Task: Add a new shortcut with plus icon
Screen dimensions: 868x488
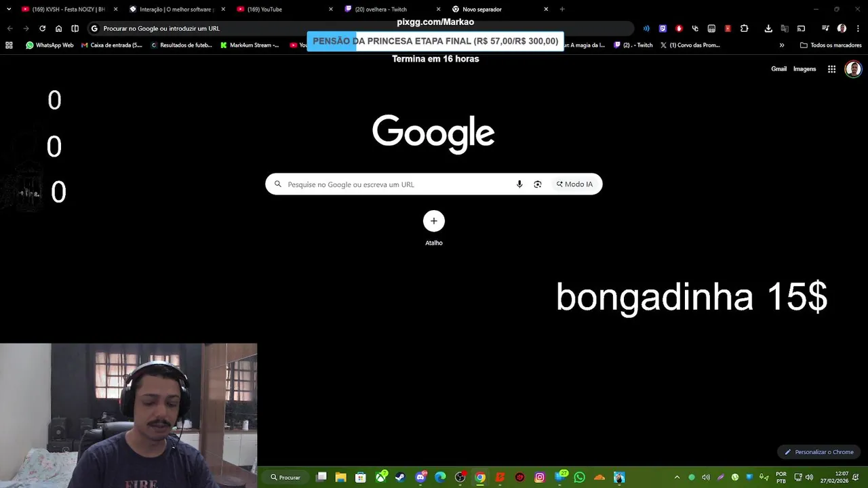Action: 434,221
